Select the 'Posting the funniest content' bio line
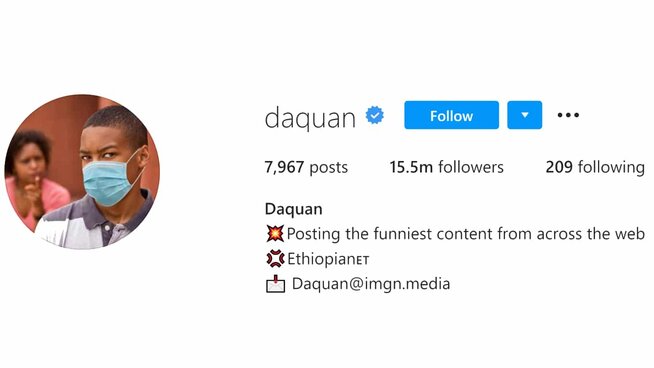 click(x=465, y=234)
